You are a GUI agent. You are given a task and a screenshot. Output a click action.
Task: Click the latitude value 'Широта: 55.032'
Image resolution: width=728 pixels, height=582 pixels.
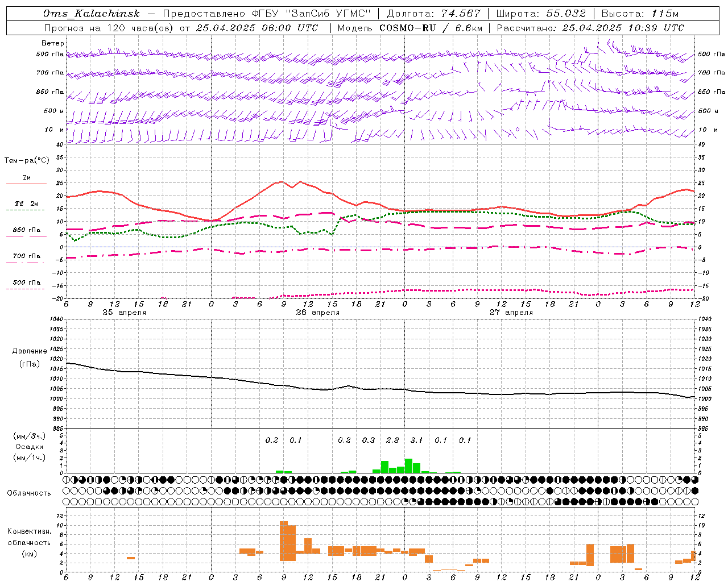click(541, 14)
